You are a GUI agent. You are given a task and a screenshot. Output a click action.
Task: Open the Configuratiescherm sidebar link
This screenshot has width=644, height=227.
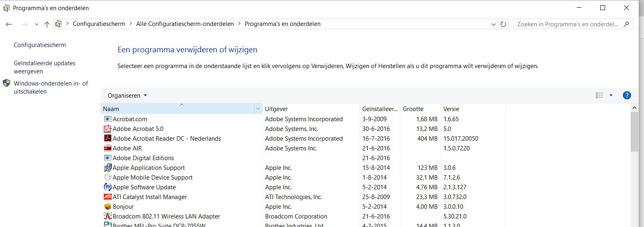40,45
